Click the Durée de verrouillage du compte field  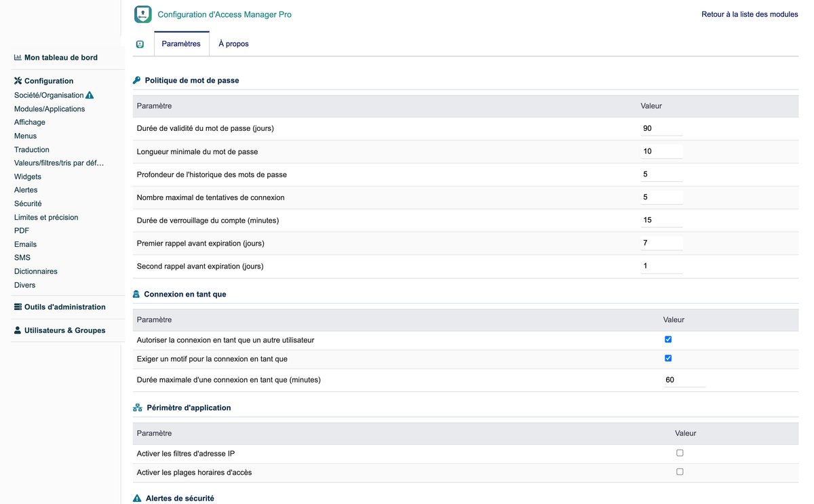pos(661,220)
